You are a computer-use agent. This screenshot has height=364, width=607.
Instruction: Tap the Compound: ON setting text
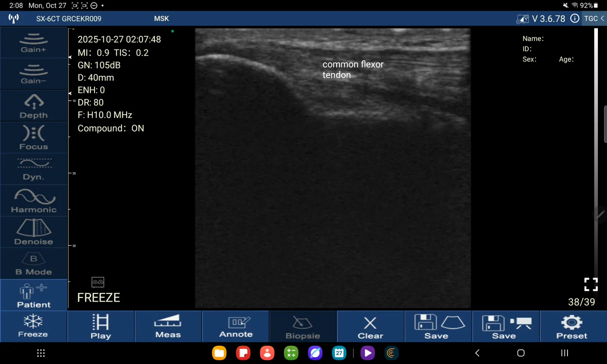[x=111, y=129]
